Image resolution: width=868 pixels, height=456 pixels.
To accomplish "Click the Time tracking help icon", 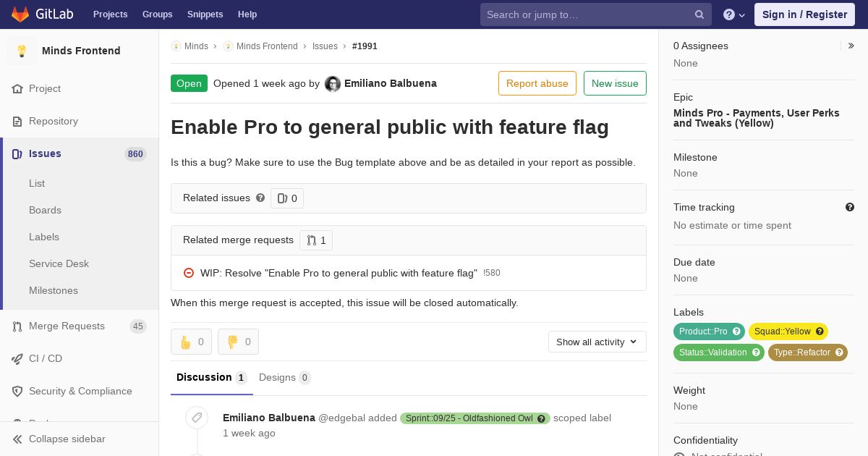I will 850,207.
